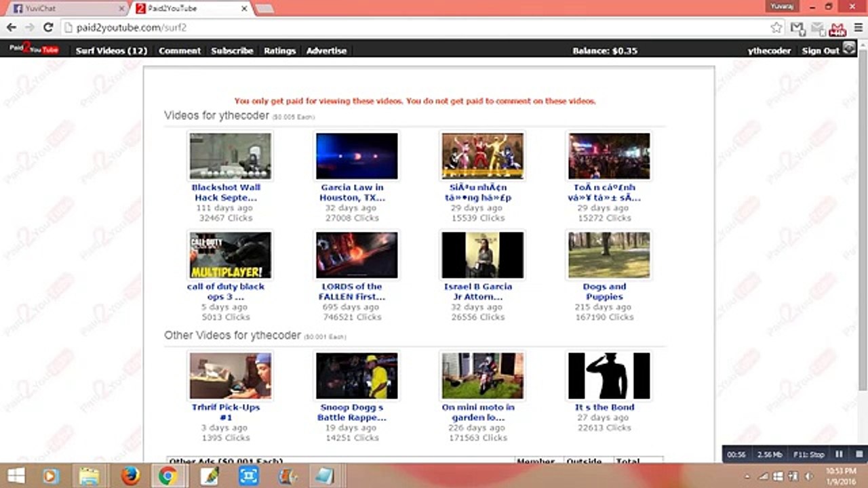
Task: Open the Snoop Dogg s Battle Rappe link
Action: (352, 412)
